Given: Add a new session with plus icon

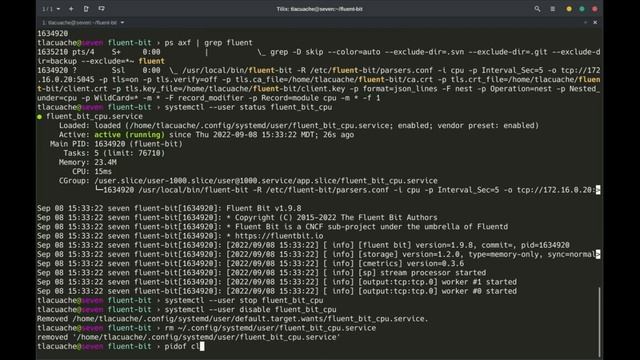Looking at the screenshot, I should point(71,9).
